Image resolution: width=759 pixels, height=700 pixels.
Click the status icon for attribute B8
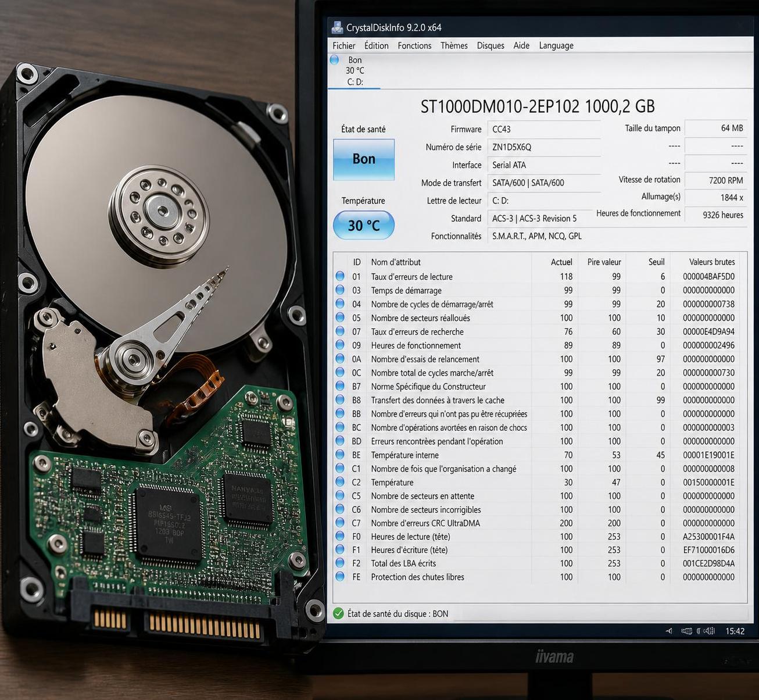pos(340,400)
